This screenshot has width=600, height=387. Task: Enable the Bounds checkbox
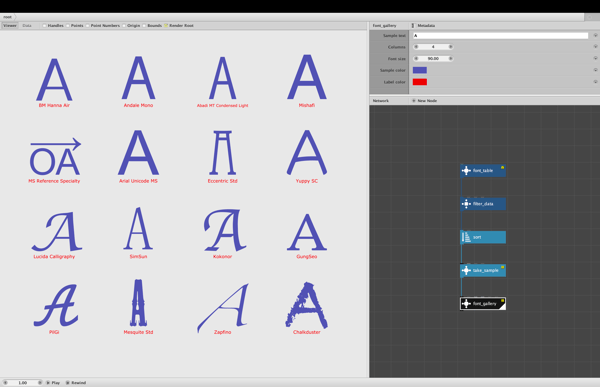144,26
